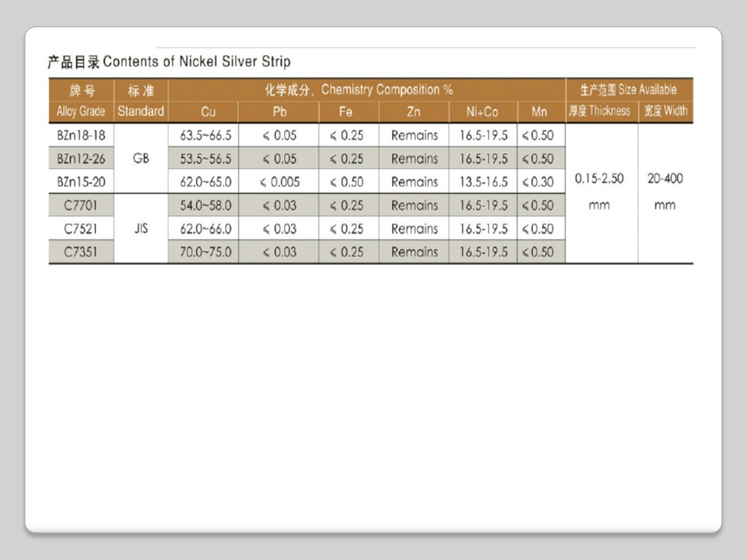
Task: Select the GB standard cell
Action: click(x=141, y=159)
